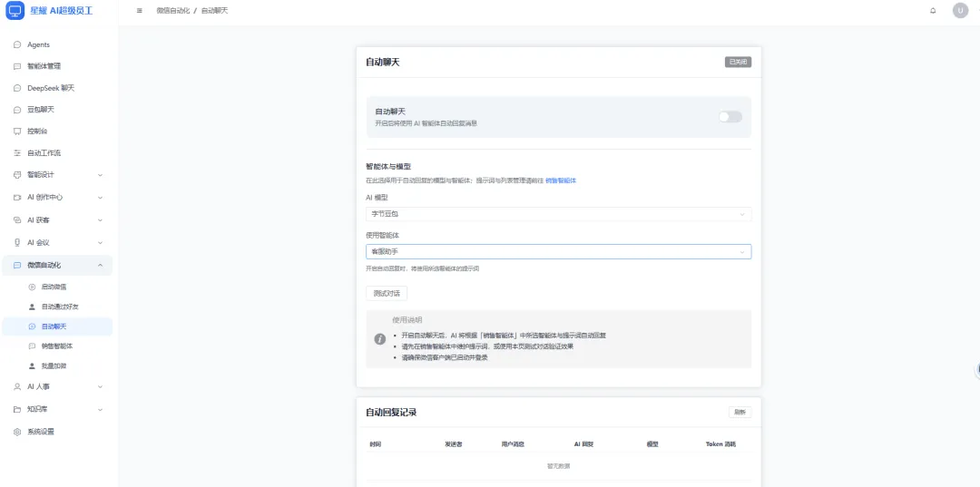Click the 自动聊天 breadcrumb item
This screenshot has height=487, width=980.
214,11
